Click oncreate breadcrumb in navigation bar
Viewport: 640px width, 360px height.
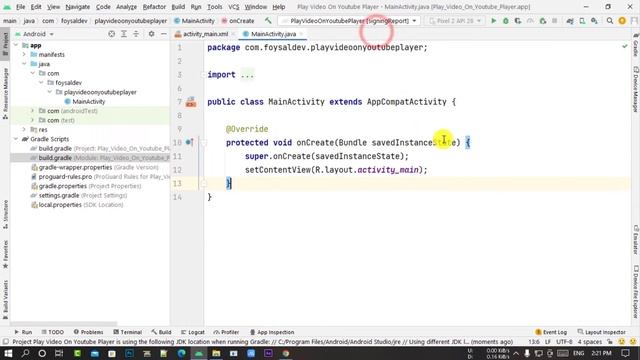238,20
